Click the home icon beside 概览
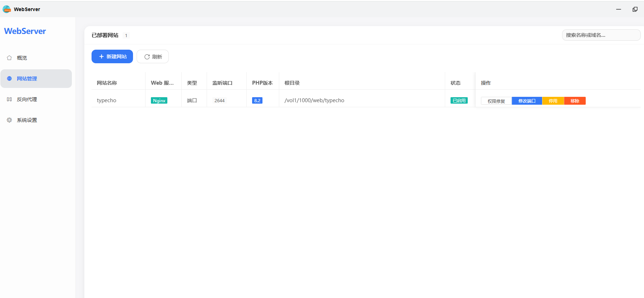The image size is (644, 298). point(9,58)
